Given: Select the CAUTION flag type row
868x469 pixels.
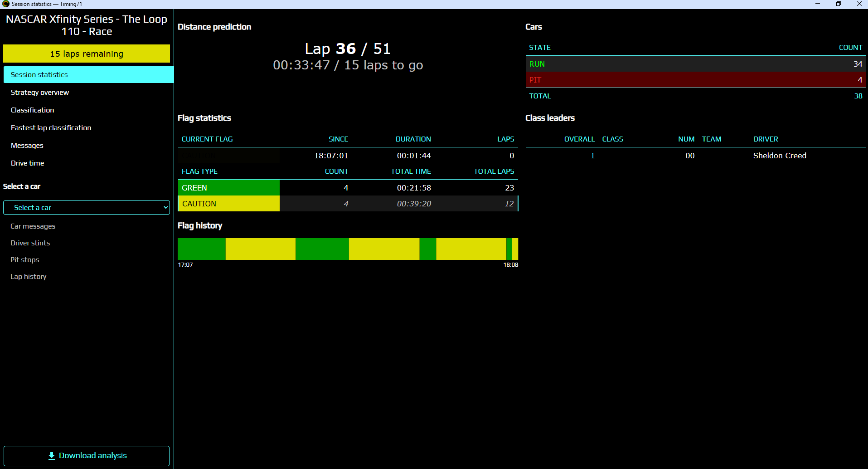Looking at the screenshot, I should click(348, 203).
